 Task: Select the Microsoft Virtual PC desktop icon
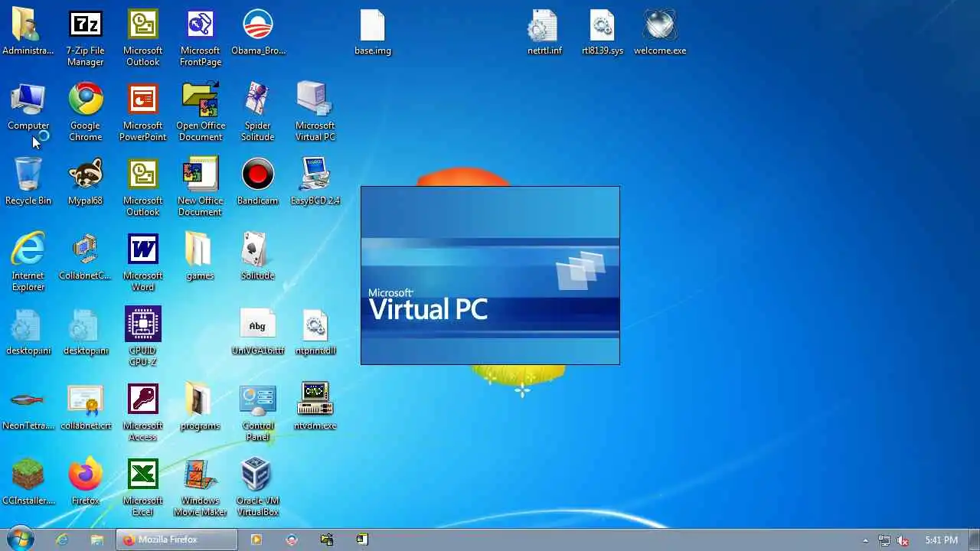[x=315, y=112]
